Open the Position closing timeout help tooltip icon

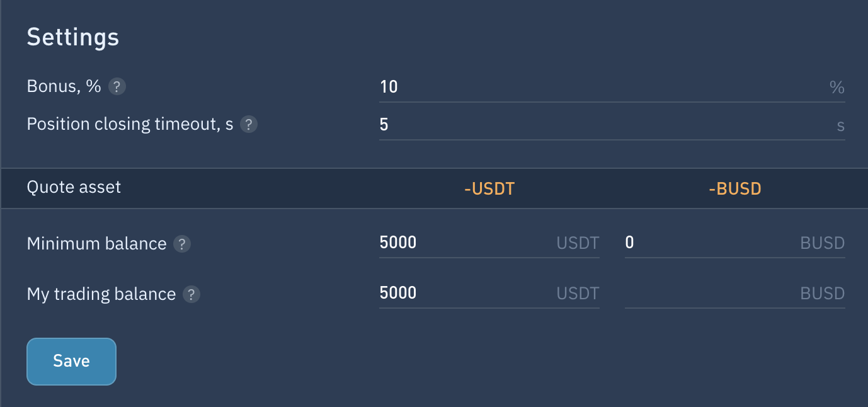click(249, 124)
